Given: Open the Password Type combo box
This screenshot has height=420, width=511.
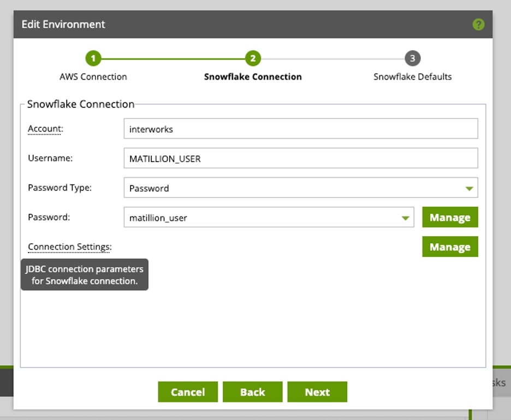Looking at the screenshot, I should pos(301,188).
